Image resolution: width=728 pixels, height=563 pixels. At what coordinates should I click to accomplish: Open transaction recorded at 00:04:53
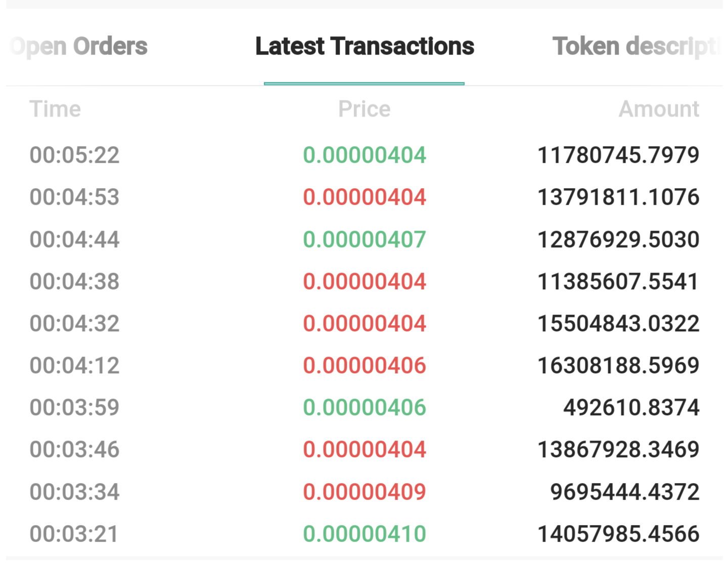click(74, 197)
